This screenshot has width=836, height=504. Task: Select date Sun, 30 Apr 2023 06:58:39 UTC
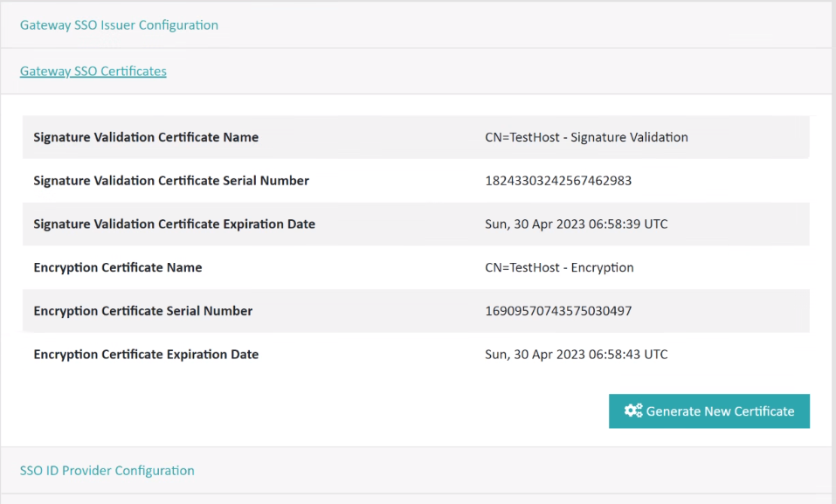point(577,224)
